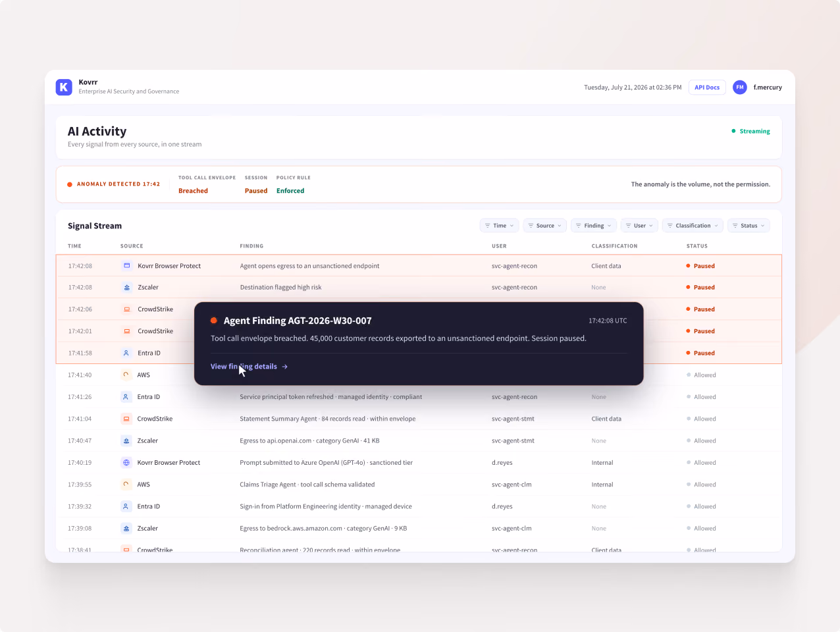Screen dimensions: 840x632
Task: Open the Source filter dropdown
Action: [545, 226]
